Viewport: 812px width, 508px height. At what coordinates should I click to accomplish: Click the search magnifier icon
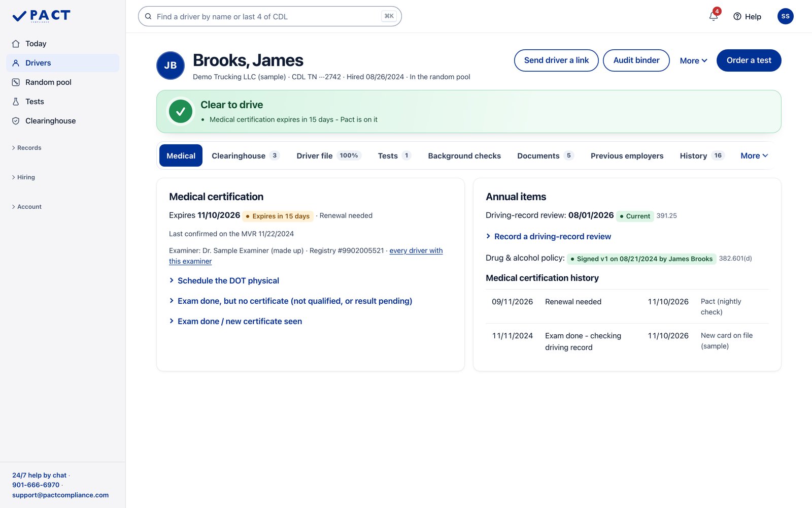(x=148, y=16)
